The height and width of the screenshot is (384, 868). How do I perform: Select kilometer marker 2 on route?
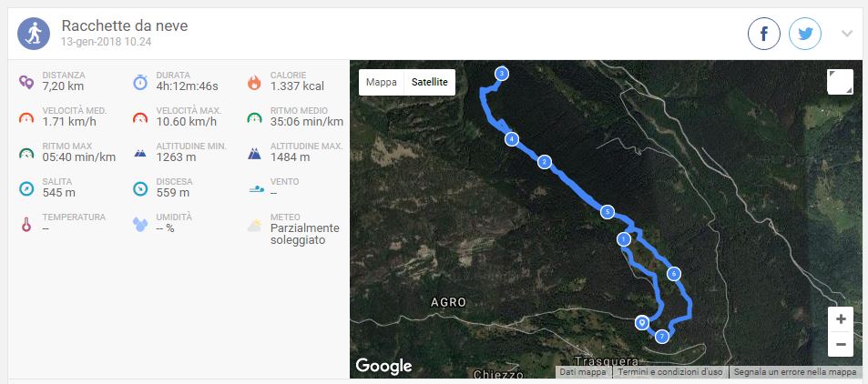(x=544, y=162)
